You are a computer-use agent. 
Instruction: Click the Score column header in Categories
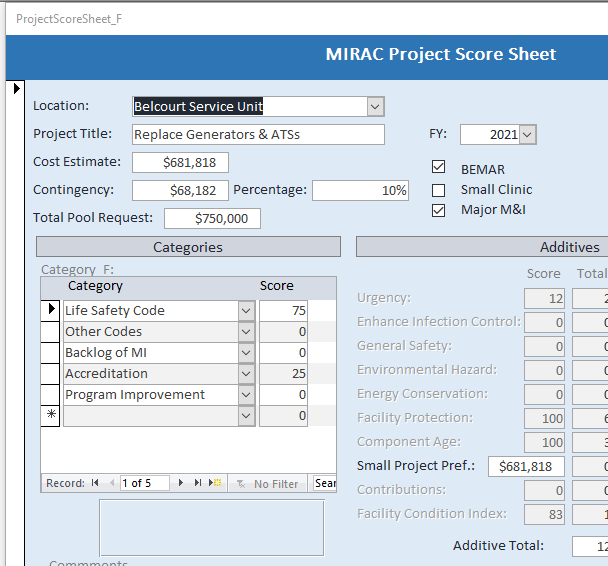[276, 286]
